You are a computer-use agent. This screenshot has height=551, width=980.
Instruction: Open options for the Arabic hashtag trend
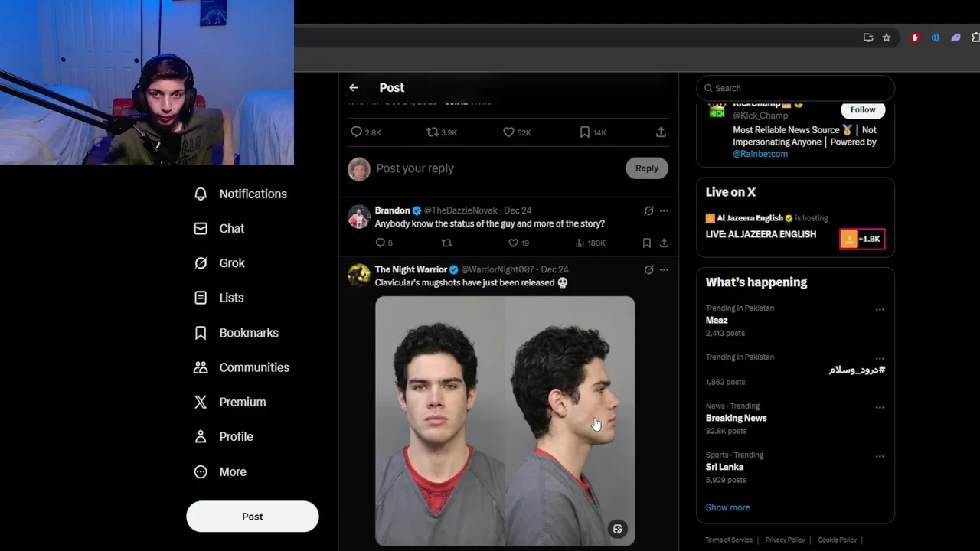point(880,359)
